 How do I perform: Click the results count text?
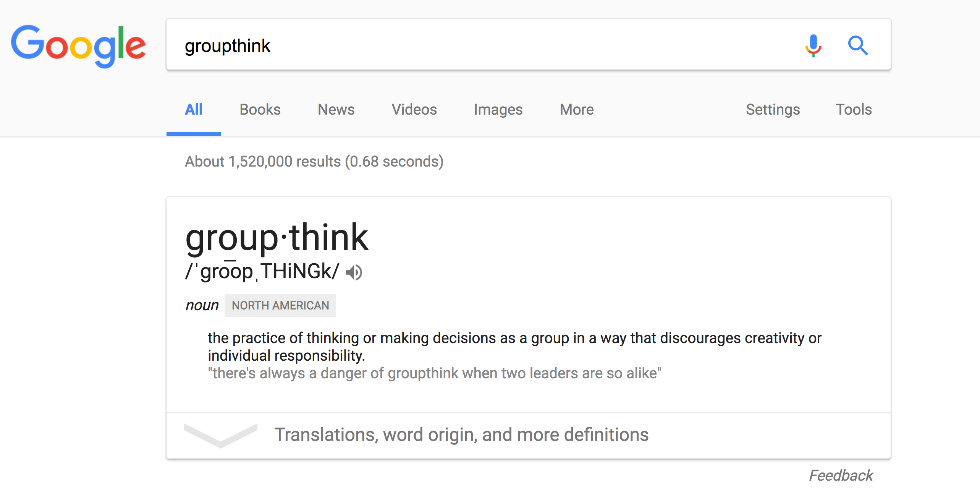(x=314, y=162)
